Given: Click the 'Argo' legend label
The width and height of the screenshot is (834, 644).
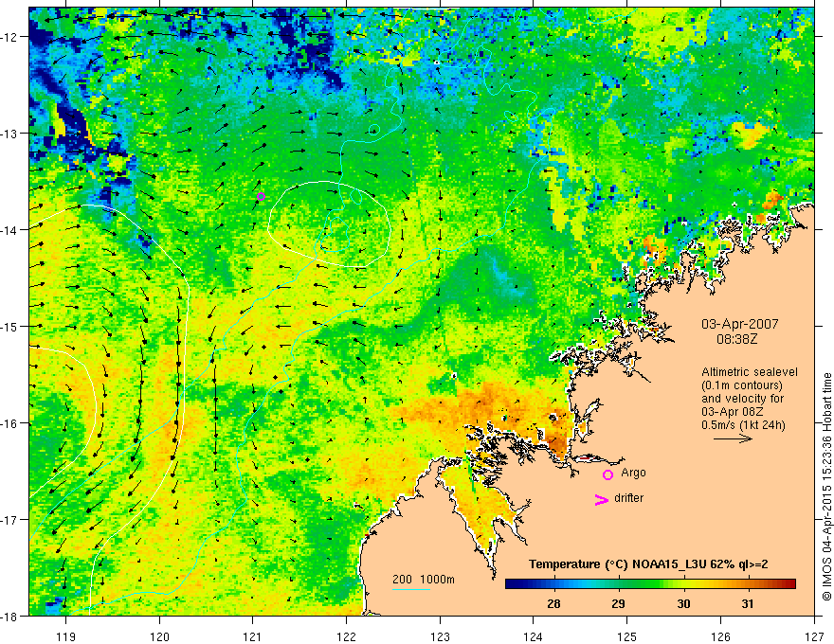Looking at the screenshot, I should (633, 473).
